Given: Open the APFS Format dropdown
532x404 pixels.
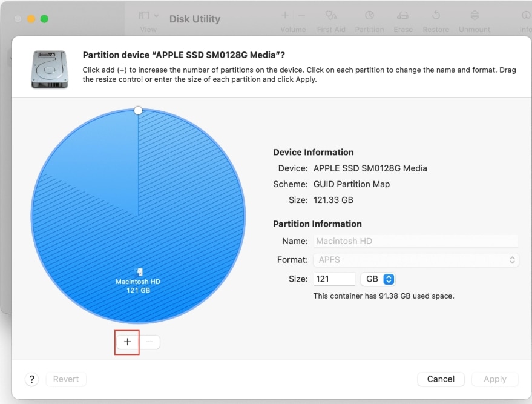Looking at the screenshot, I should tap(416, 260).
